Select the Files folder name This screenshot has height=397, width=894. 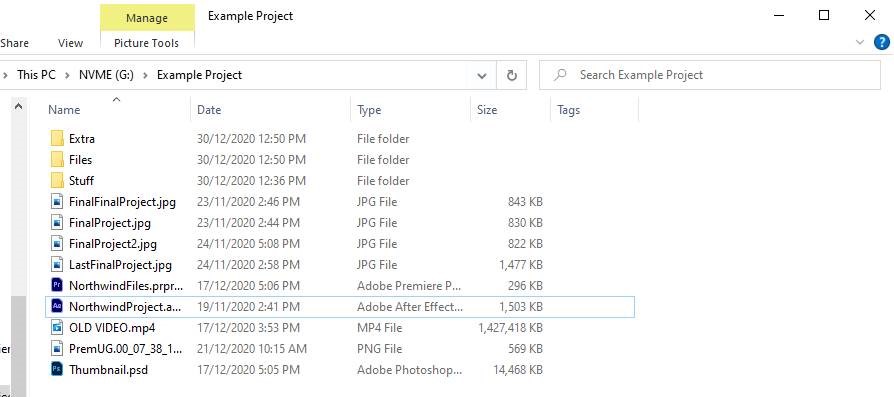(80, 160)
